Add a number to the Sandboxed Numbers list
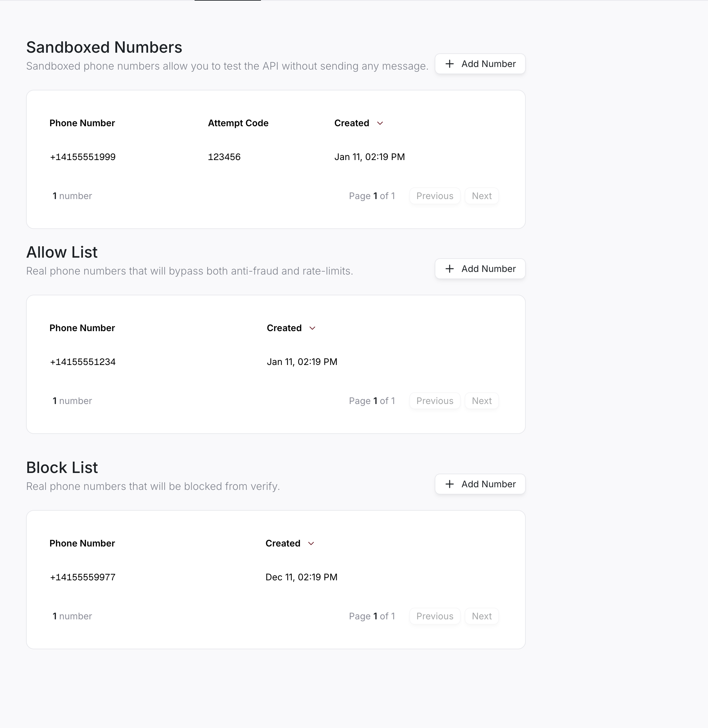Image resolution: width=708 pixels, height=728 pixels. (x=480, y=63)
